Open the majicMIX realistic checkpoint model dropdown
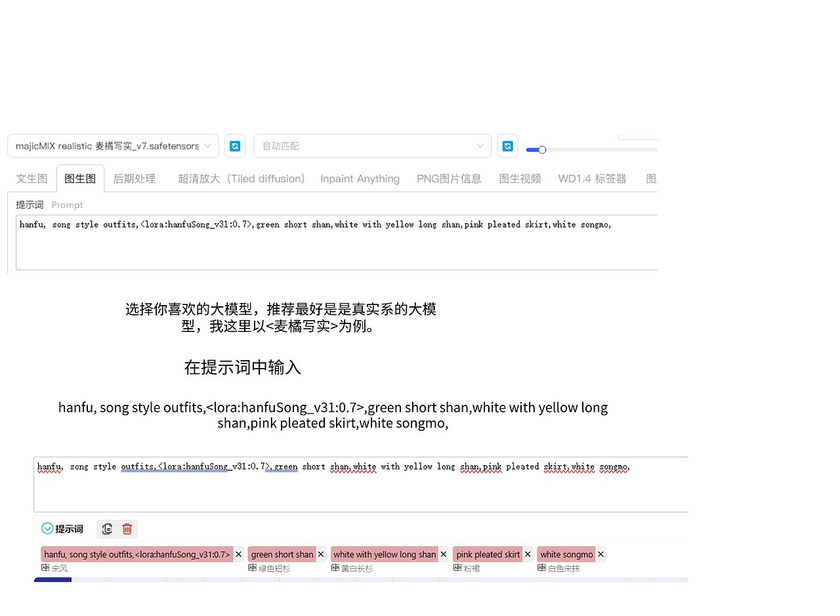840x616 pixels. tap(113, 146)
